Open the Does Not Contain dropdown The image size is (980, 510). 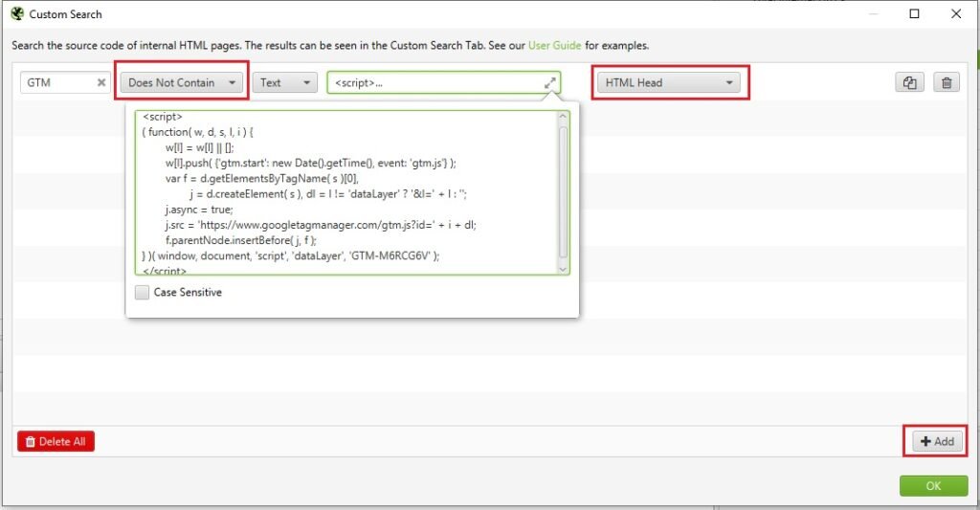pos(184,83)
